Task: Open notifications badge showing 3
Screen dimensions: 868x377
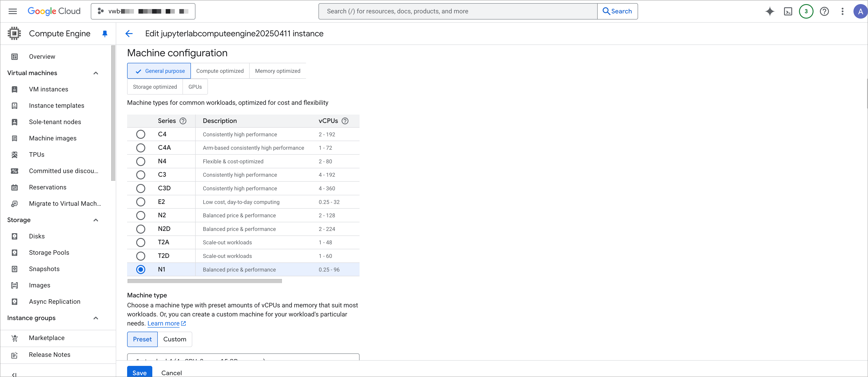Action: tap(806, 11)
